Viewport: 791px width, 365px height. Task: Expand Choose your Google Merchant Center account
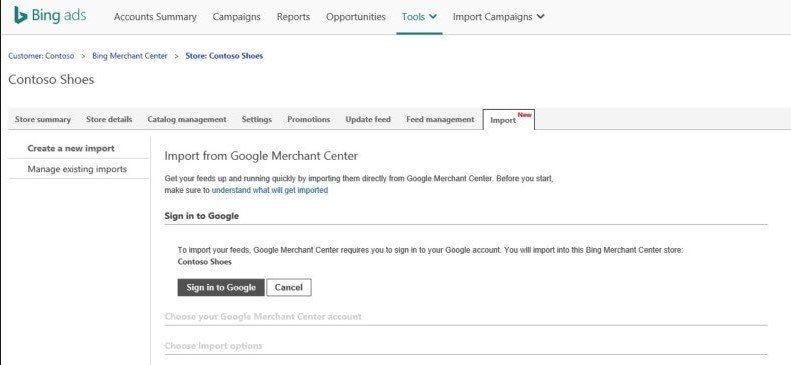pyautogui.click(x=263, y=317)
